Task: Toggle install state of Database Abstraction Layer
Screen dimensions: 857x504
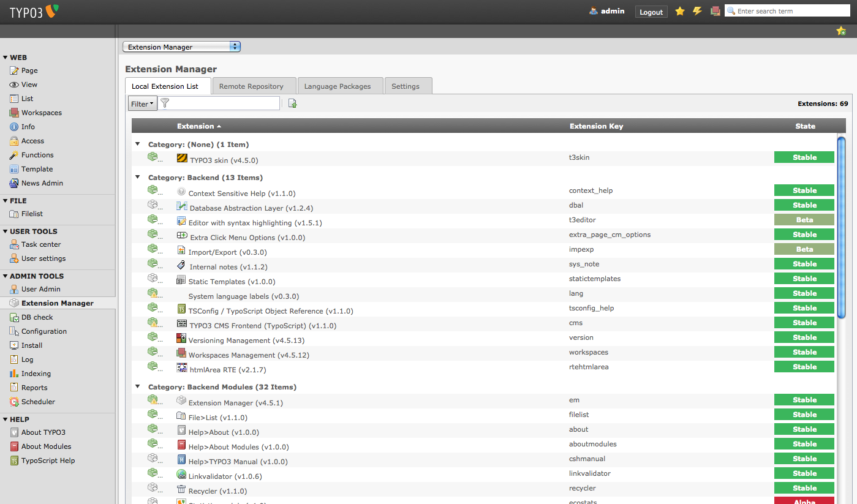Action: pyautogui.click(x=153, y=205)
